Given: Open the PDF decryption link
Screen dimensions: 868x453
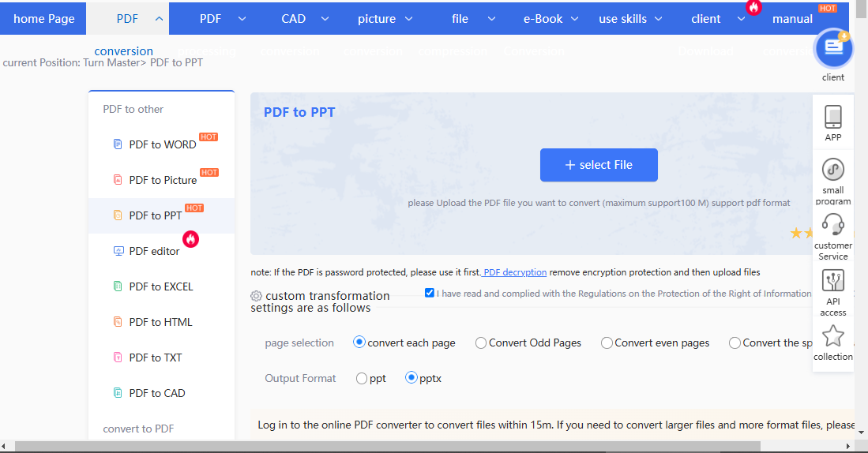Looking at the screenshot, I should click(x=514, y=272).
